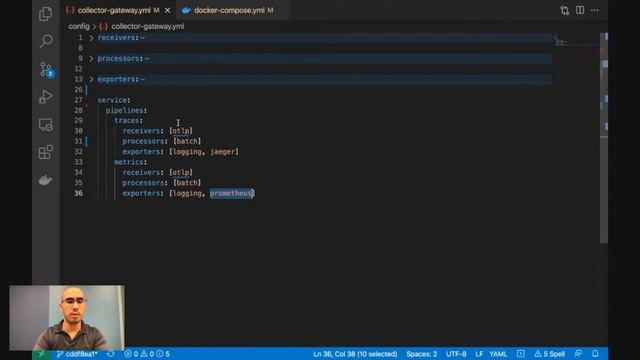Click the status bar icon left of 5 Spell
The width and height of the screenshot is (640, 360).
click(x=520, y=354)
